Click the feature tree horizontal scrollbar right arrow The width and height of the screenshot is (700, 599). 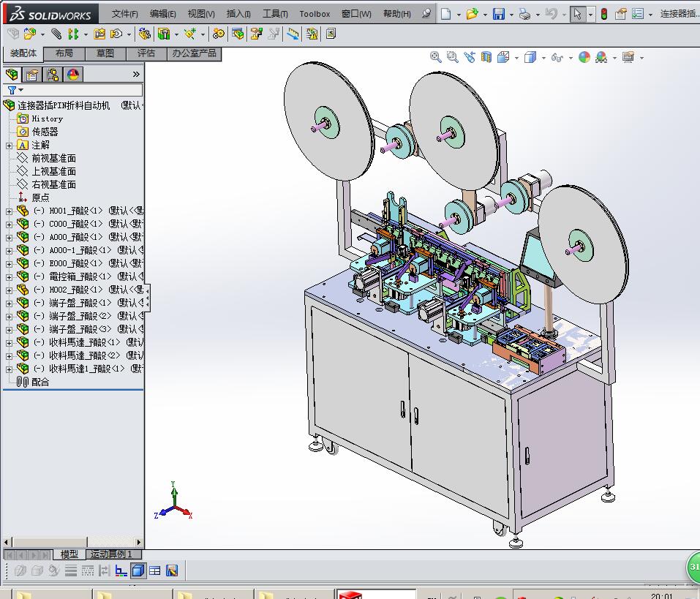[x=139, y=542]
